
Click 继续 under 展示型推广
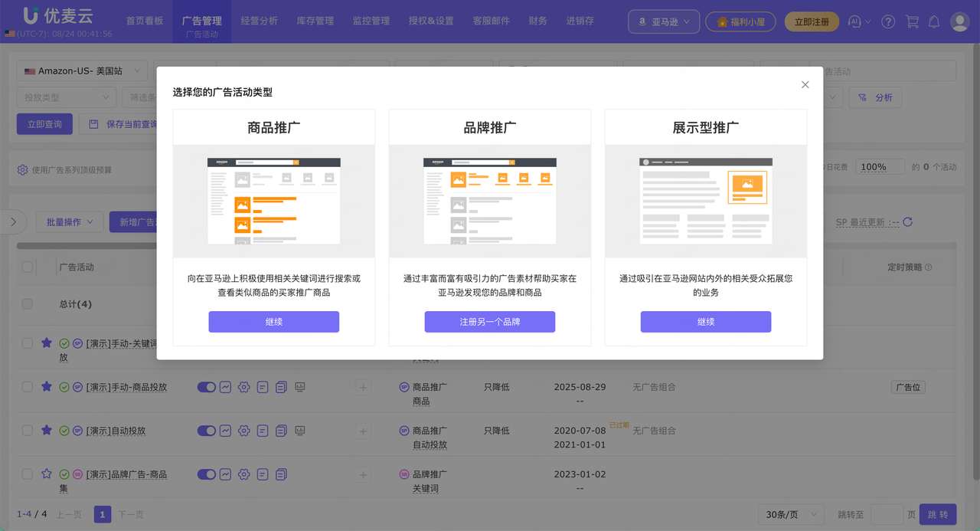(x=706, y=322)
